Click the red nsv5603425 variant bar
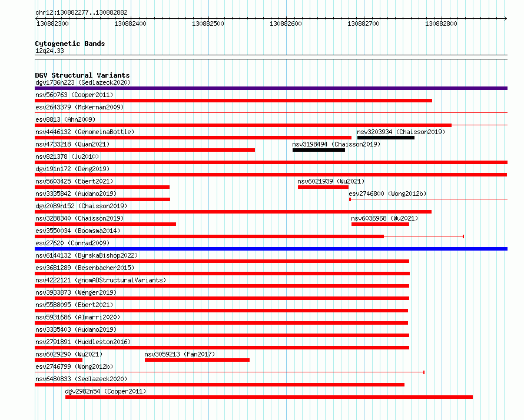 pos(102,187)
